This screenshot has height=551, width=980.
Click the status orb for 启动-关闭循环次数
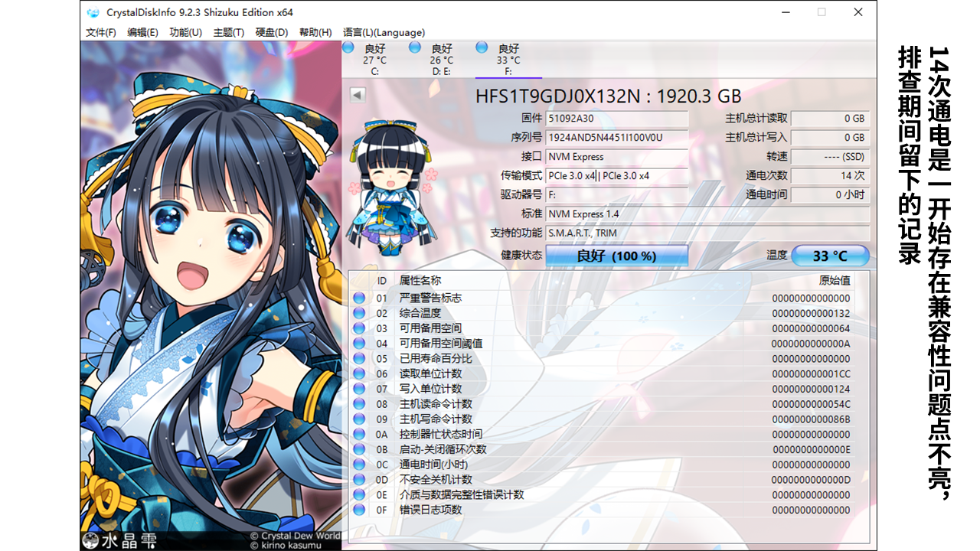(359, 449)
